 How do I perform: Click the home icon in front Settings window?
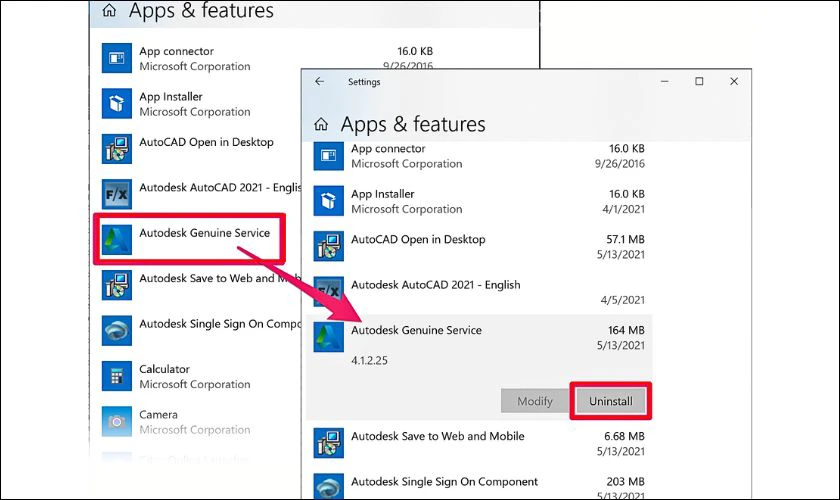pyautogui.click(x=321, y=124)
